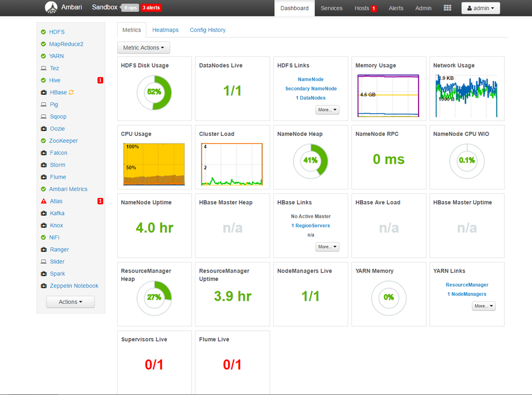Click the Ambari Metrics green status icon

pyautogui.click(x=44, y=189)
